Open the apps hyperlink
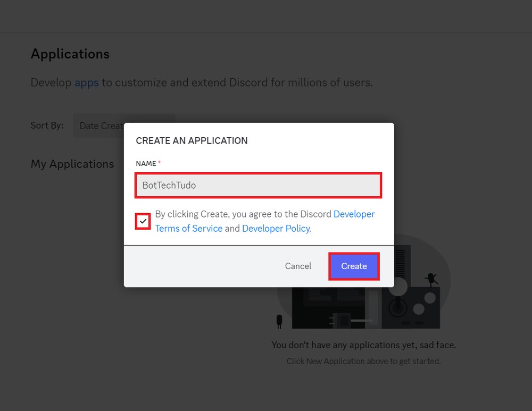Image resolution: width=532 pixels, height=411 pixels. [87, 82]
